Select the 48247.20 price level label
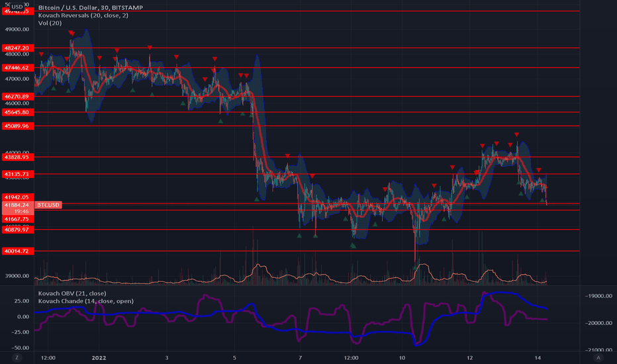Viewport: 617px width, 364px height. pos(18,48)
